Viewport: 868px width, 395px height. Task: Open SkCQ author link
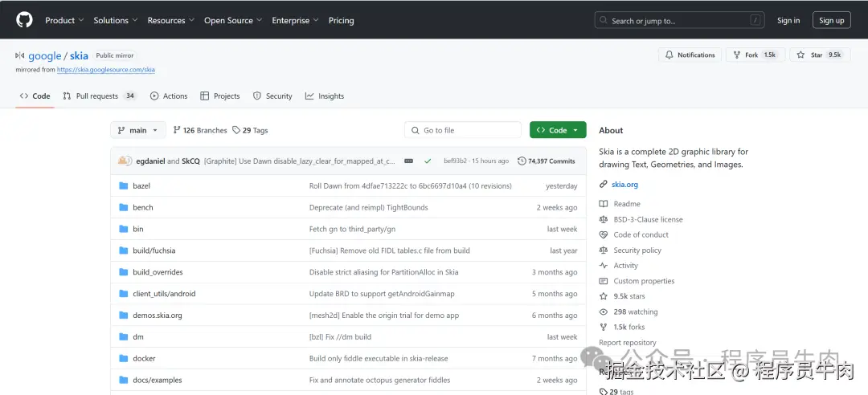190,161
